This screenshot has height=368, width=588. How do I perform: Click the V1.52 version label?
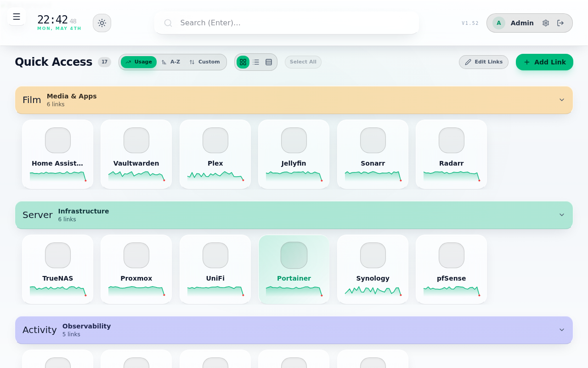pyautogui.click(x=470, y=23)
